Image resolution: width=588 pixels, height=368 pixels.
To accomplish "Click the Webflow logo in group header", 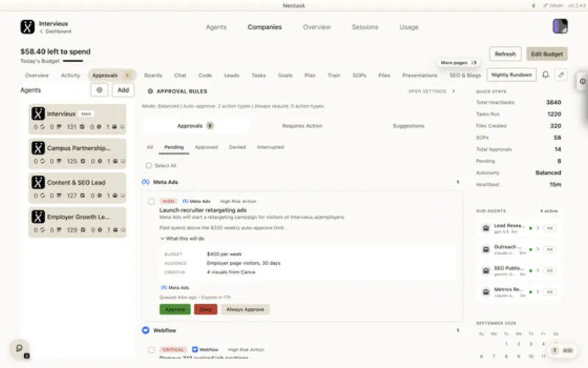I will tap(146, 330).
